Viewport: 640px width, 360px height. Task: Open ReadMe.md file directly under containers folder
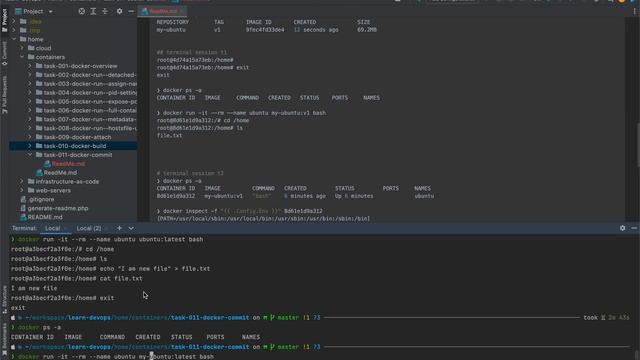tap(56, 173)
